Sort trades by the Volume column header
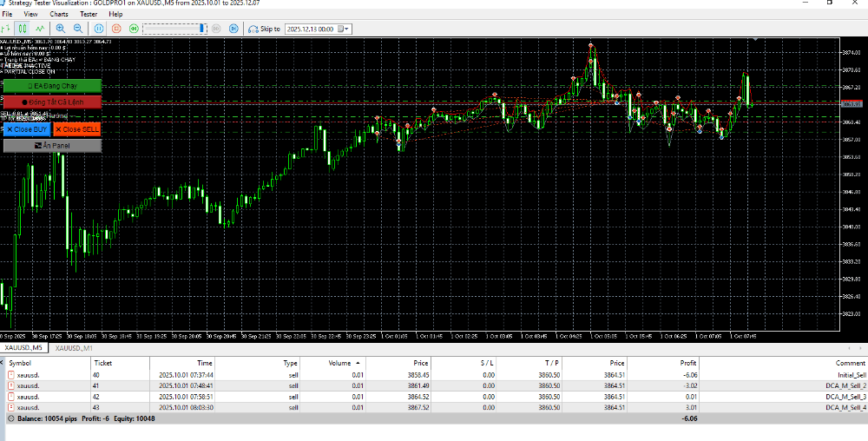868x441 pixels. pos(339,362)
